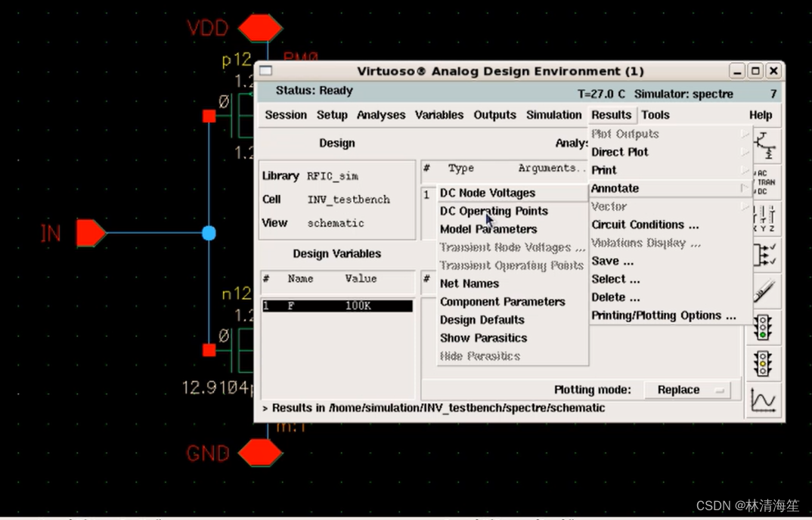Click the yellow traffic light stop icon

point(763,363)
